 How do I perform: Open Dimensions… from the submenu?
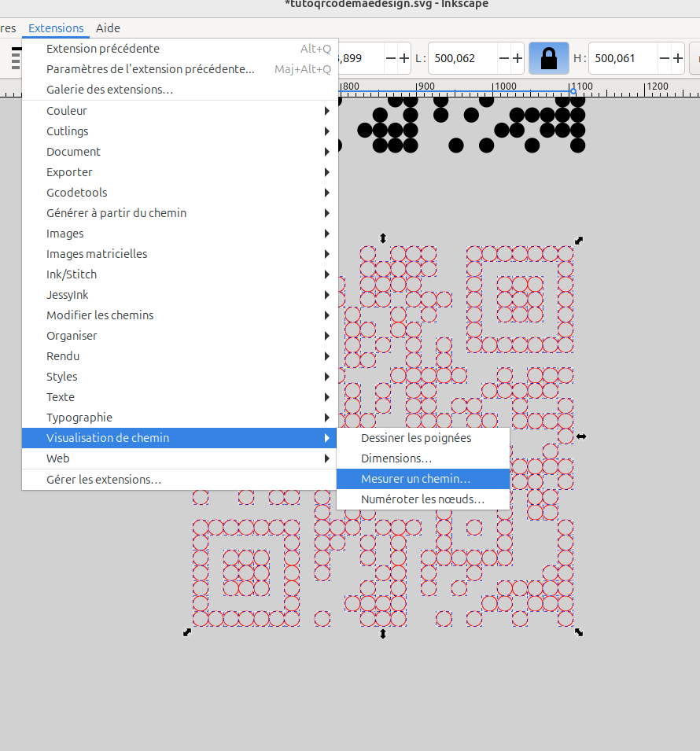(396, 458)
